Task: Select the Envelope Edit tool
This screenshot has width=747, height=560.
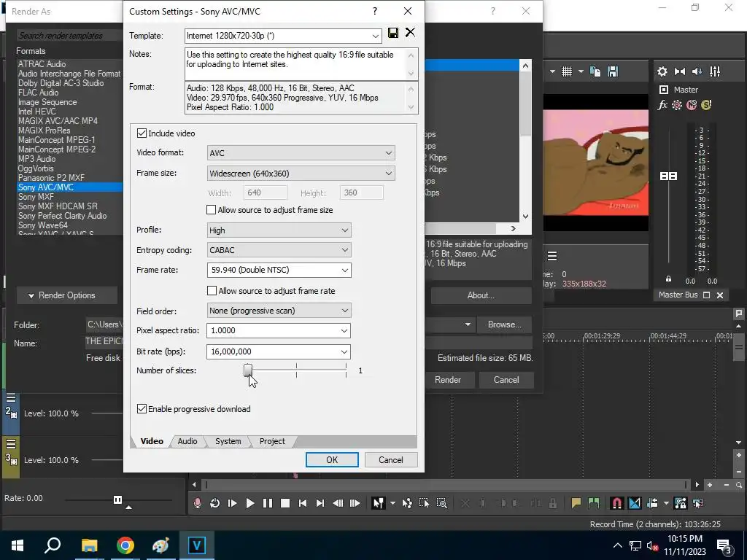Action: click(x=407, y=503)
